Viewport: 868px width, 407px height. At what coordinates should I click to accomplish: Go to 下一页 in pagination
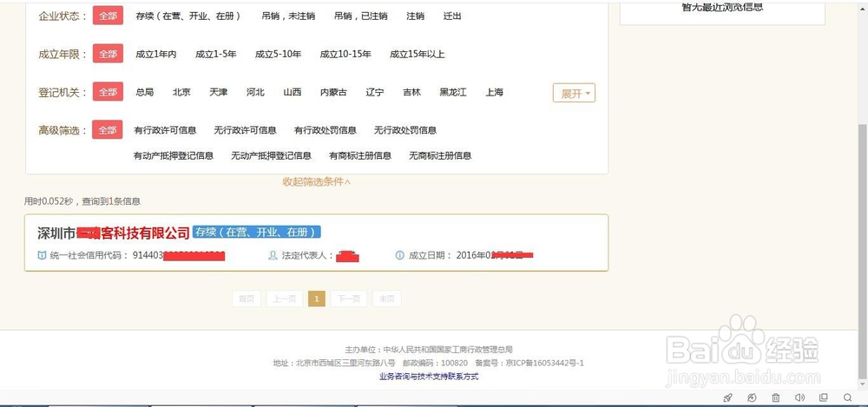(x=349, y=299)
